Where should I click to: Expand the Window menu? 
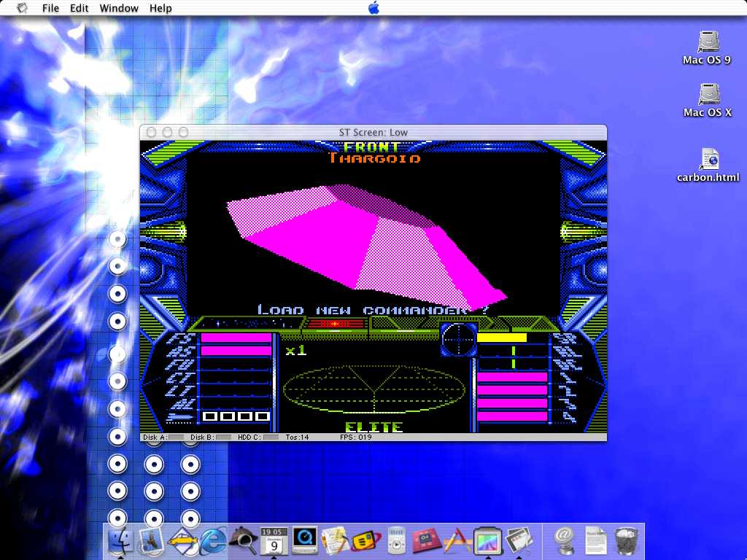point(119,8)
